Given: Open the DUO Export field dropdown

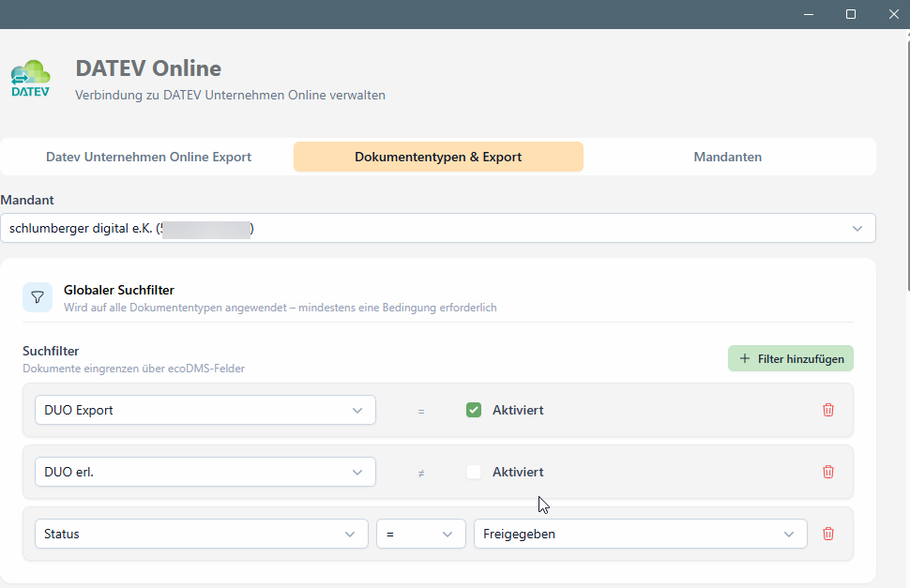Looking at the screenshot, I should tap(205, 410).
